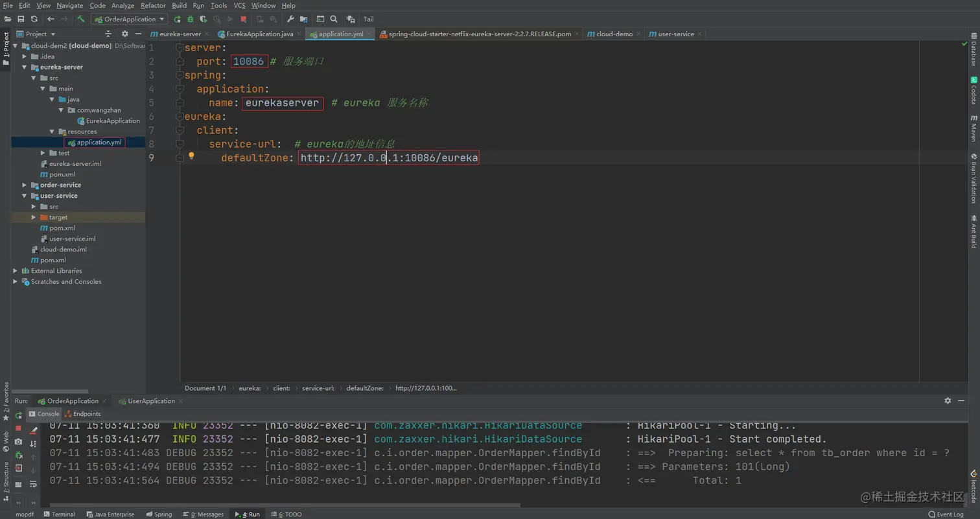Open the Run configuration OrderApplication dropdown
The width and height of the screenshot is (980, 519).
point(130,19)
